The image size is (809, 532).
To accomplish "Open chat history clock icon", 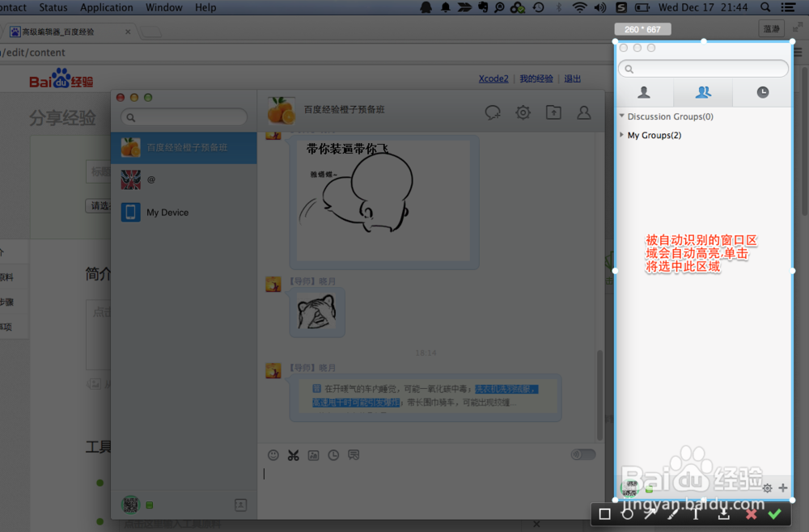I will [333, 454].
